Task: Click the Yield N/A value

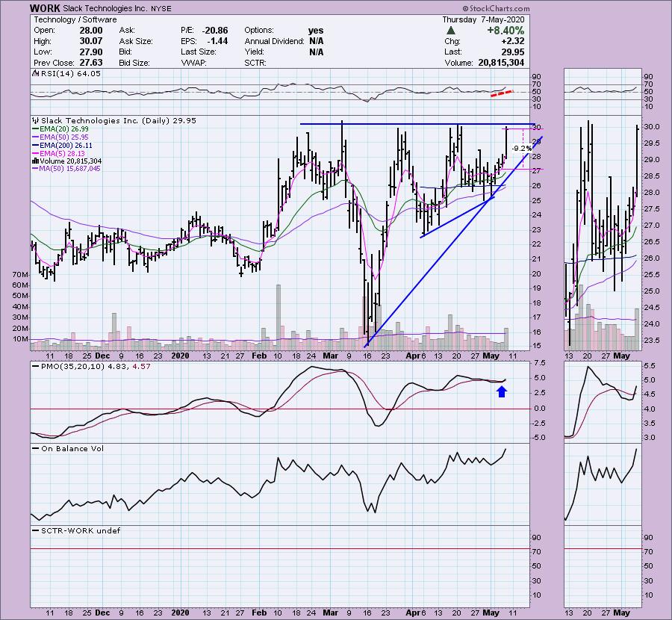Action: (x=317, y=52)
